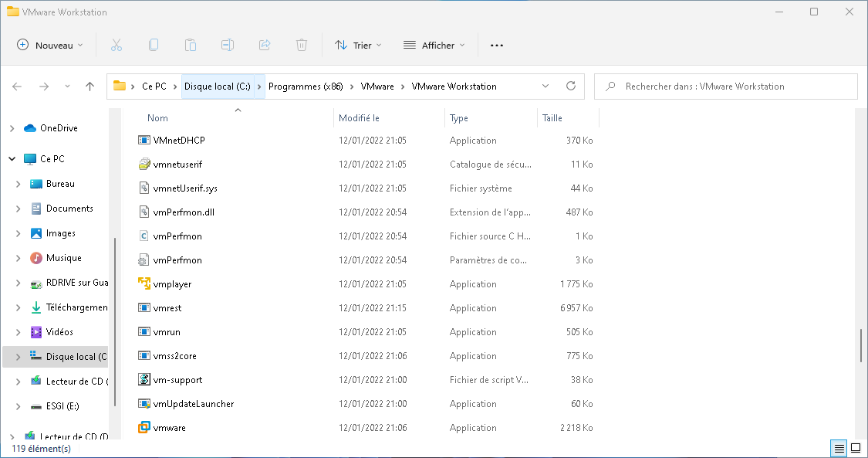Click chevron after Disque local (C:) breadcrumb
The width and height of the screenshot is (868, 458).
tap(259, 87)
